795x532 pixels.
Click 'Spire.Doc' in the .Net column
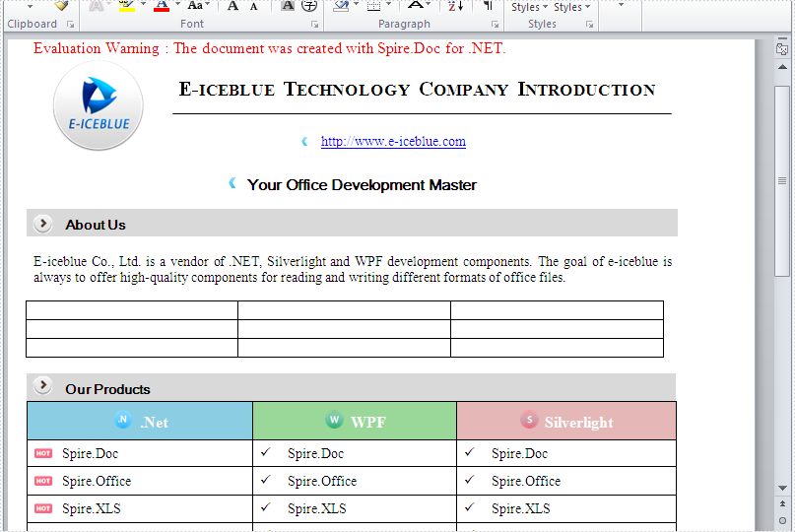point(91,453)
